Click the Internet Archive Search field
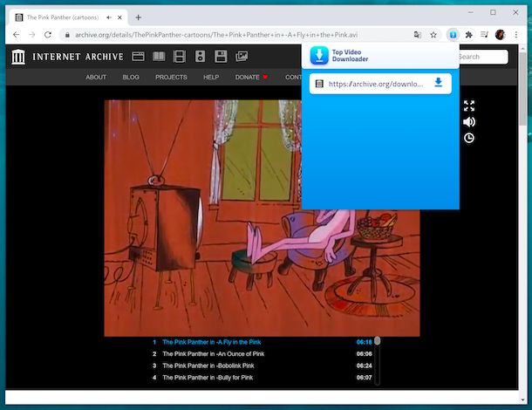 point(483,57)
